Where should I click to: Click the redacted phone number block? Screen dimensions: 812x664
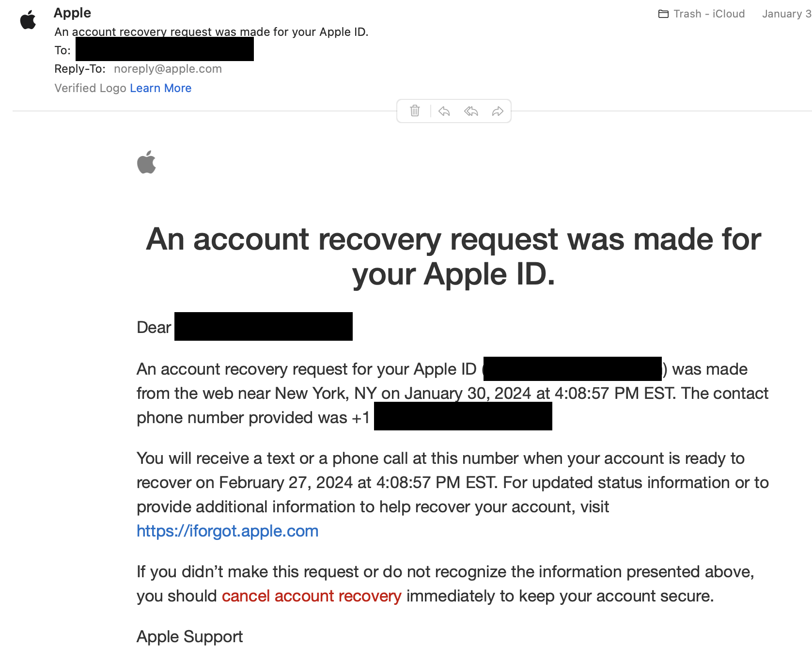tap(463, 416)
